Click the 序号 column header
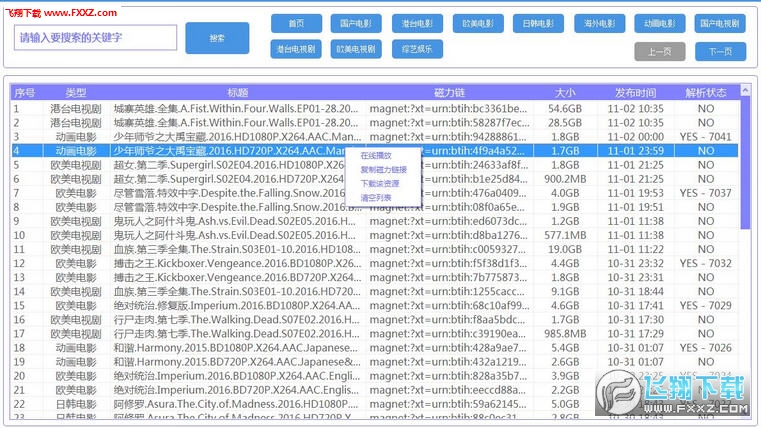The width and height of the screenshot is (761, 428). click(24, 93)
